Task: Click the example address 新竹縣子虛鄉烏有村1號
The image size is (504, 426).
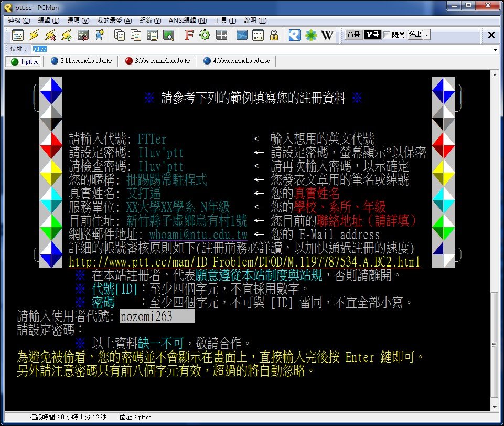Action: (x=187, y=220)
